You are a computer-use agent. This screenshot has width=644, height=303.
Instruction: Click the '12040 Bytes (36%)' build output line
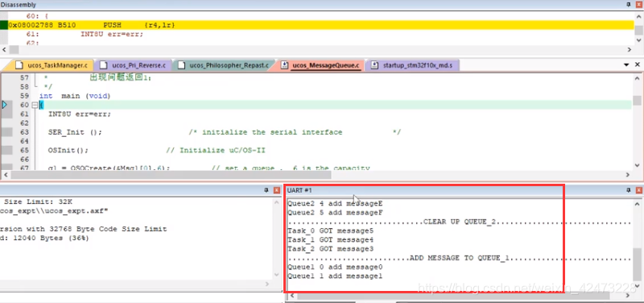click(44, 238)
